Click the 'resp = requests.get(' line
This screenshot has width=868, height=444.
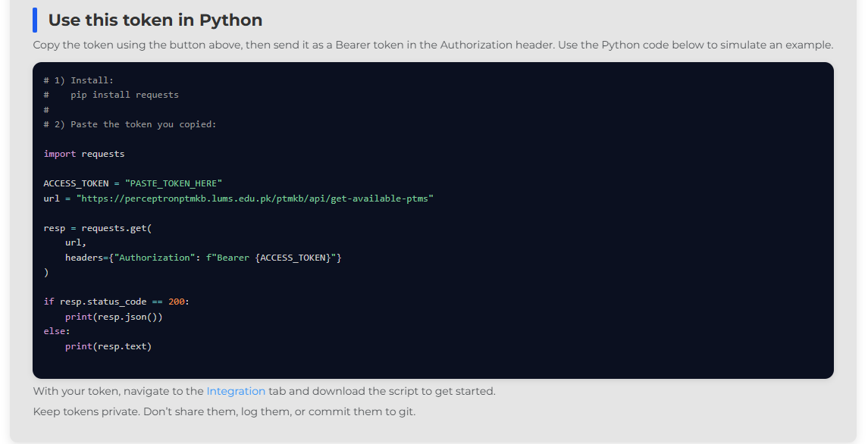click(x=98, y=228)
